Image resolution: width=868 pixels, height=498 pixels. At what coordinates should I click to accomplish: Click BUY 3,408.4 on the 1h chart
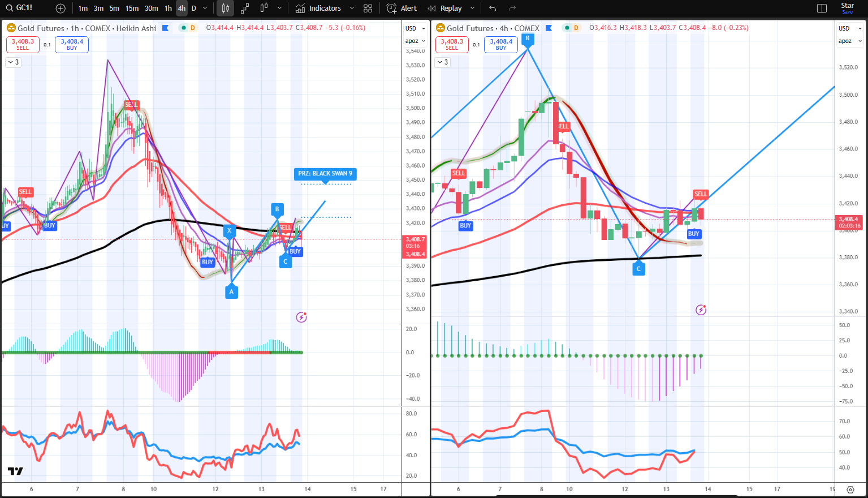pyautogui.click(x=72, y=44)
